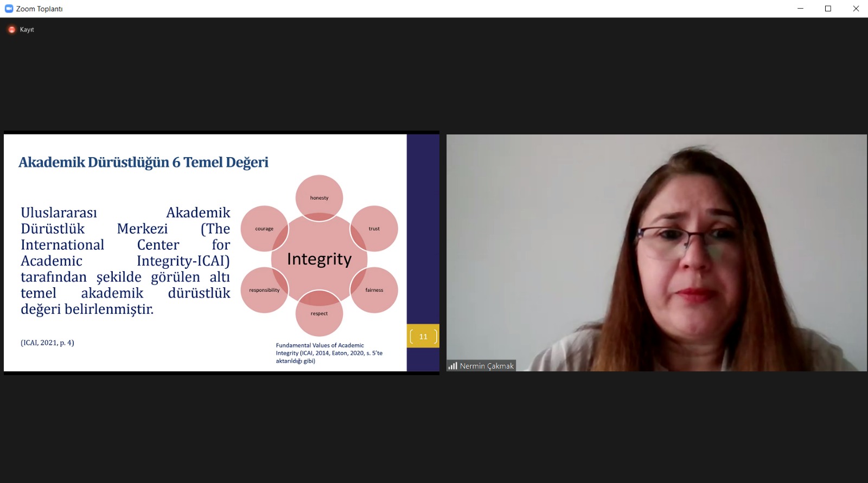This screenshot has width=868, height=483.
Task: Click the 'honesty' circle in the diagram
Action: [319, 194]
